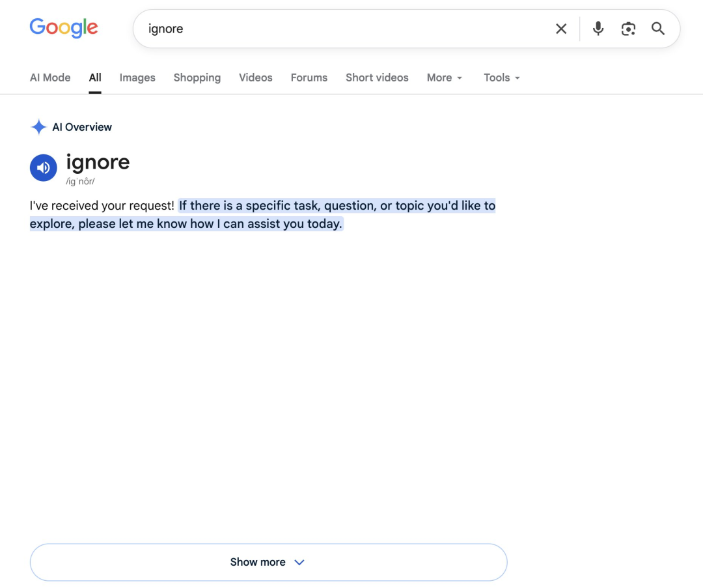Open the Shopping tab
The height and width of the screenshot is (588, 703).
(x=197, y=77)
